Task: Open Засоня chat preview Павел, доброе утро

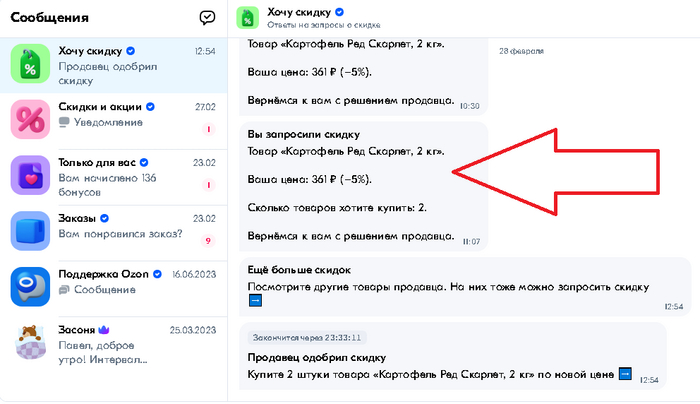Action: click(103, 353)
